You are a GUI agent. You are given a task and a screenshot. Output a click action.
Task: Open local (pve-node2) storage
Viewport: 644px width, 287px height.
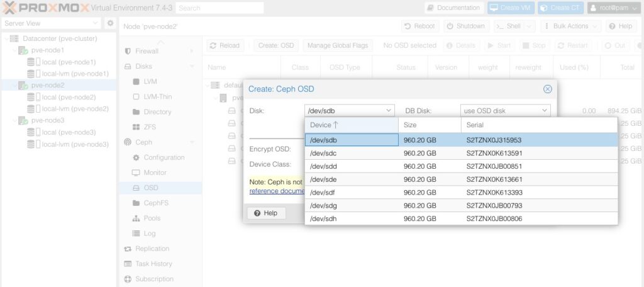point(69,97)
